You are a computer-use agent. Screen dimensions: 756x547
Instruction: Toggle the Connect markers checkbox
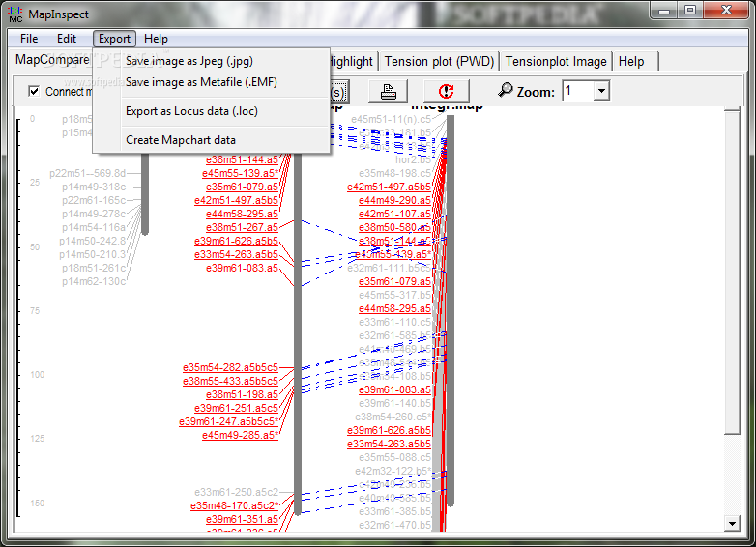coord(34,91)
